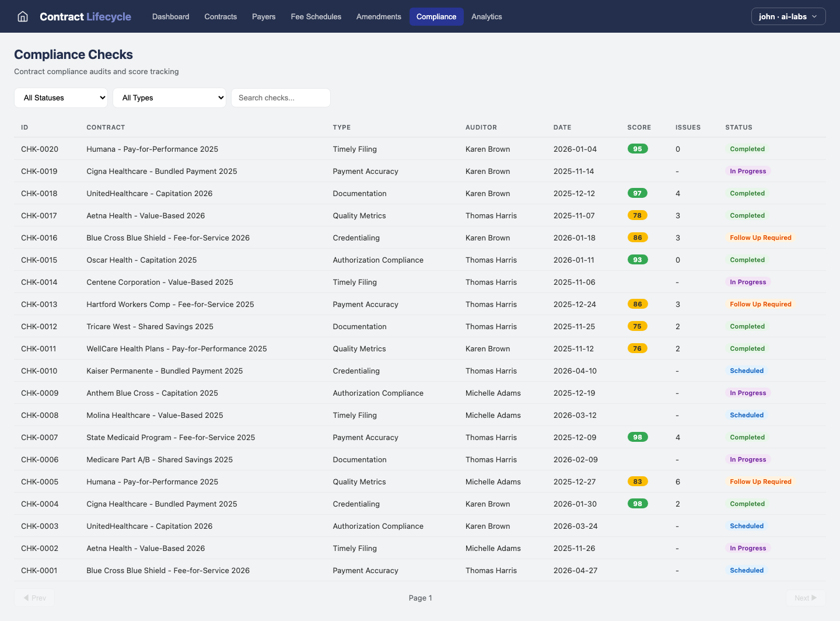Open the Fee Schedules page
Screen dimensions: 840x621
click(x=316, y=16)
